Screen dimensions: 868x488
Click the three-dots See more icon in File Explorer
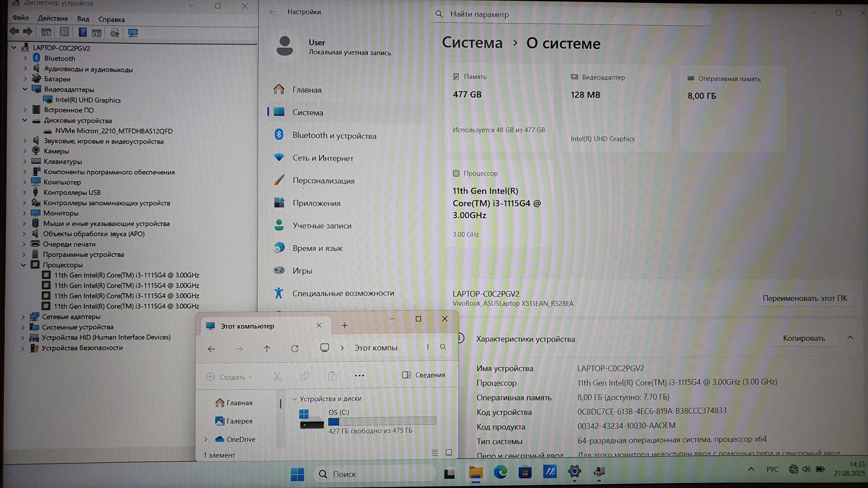(359, 376)
